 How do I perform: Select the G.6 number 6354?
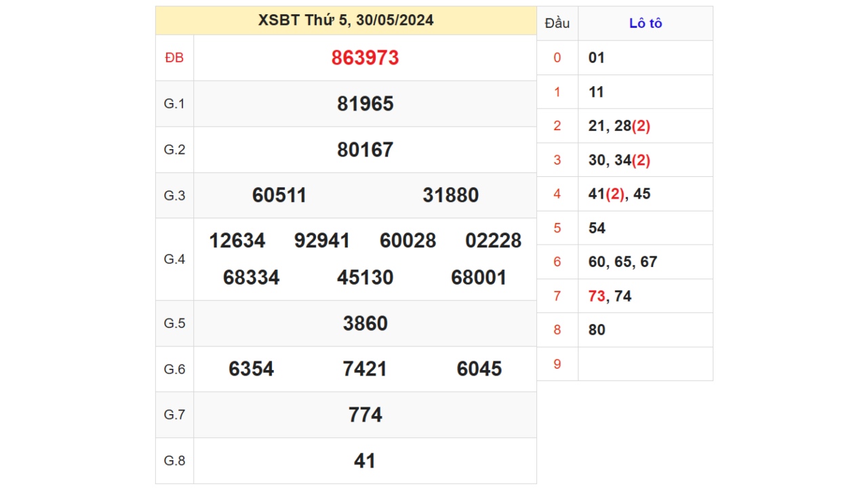(x=251, y=369)
